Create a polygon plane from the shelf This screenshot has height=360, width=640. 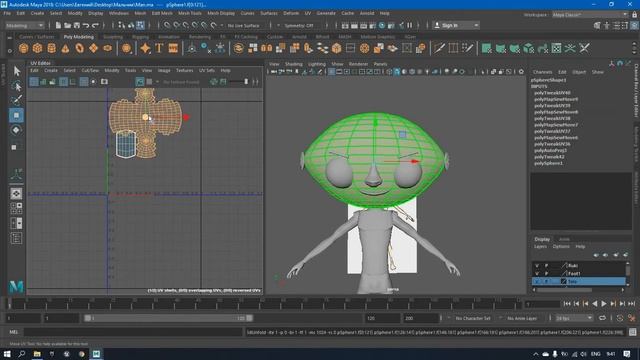[93, 48]
